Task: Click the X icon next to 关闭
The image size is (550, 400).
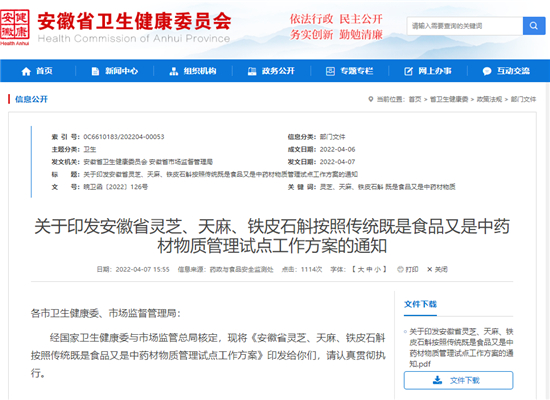Action: pos(429,269)
